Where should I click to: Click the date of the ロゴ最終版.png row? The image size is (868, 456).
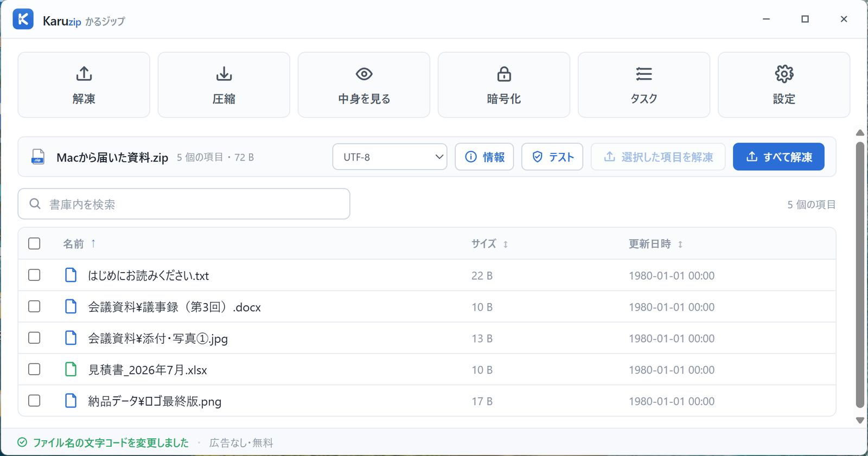[672, 401]
